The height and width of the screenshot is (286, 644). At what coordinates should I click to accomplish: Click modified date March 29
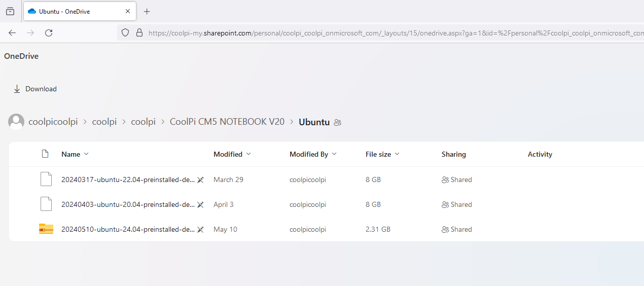pos(228,180)
